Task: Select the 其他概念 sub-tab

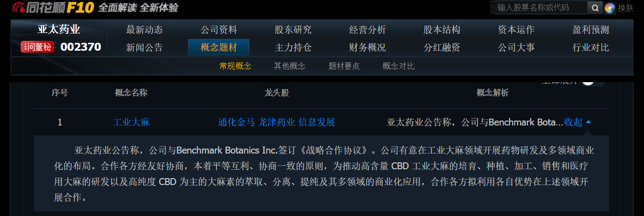Action: pos(290,66)
